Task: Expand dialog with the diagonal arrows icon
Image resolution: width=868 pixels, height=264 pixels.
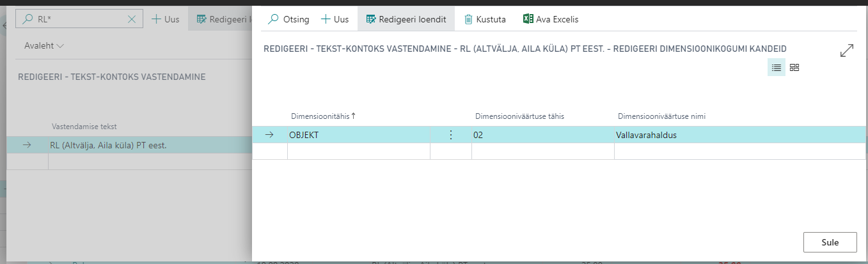Action: pos(847,51)
